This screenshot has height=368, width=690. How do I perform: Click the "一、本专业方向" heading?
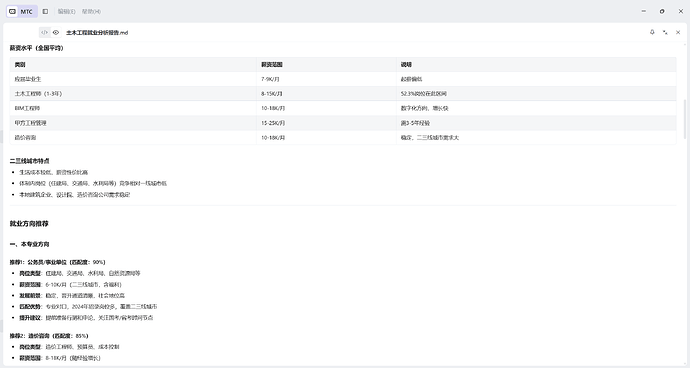coord(29,244)
